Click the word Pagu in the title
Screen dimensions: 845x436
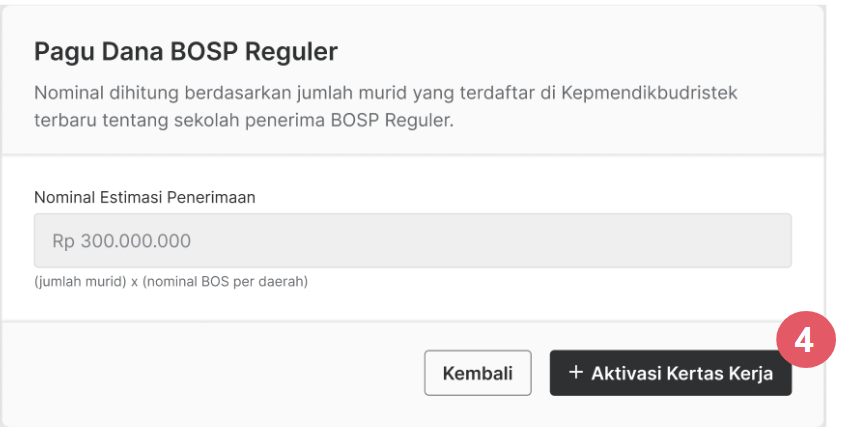pyautogui.click(x=64, y=52)
